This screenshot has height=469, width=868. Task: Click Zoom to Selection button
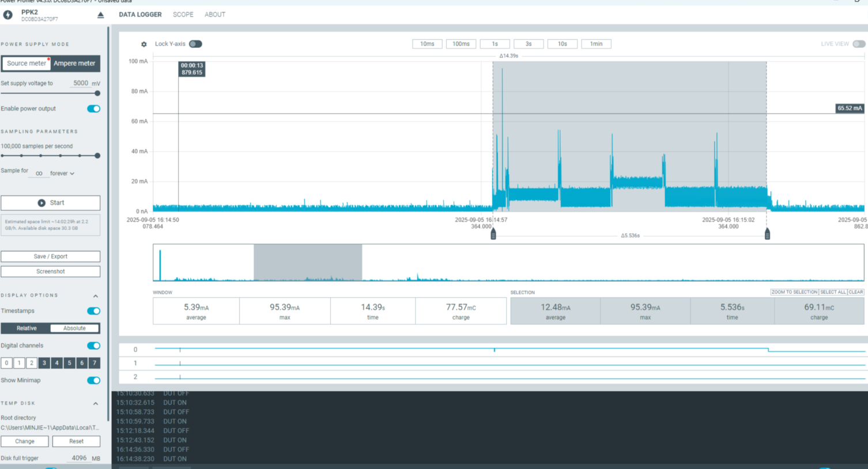(x=794, y=292)
